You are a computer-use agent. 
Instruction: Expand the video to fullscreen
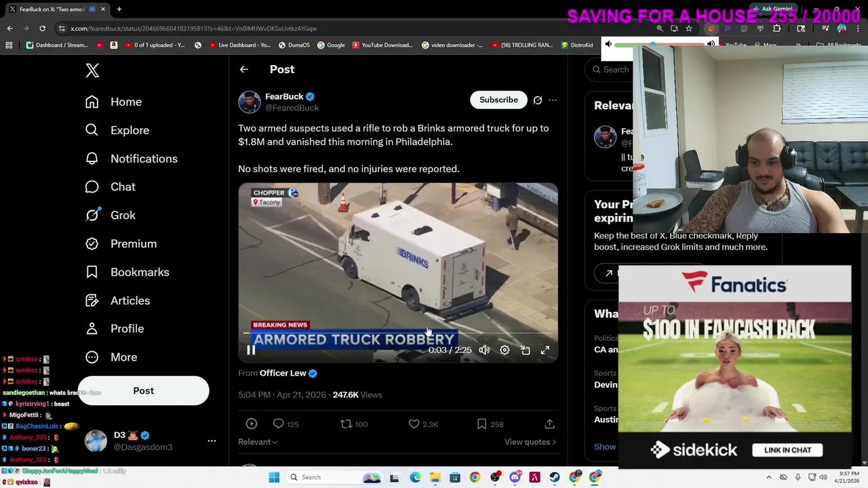coord(545,350)
